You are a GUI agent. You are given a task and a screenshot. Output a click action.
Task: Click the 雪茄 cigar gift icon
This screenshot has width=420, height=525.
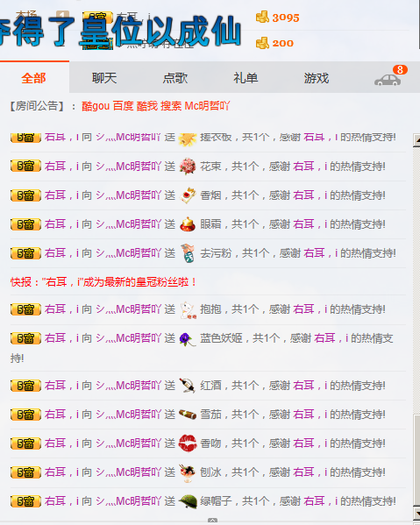click(188, 415)
